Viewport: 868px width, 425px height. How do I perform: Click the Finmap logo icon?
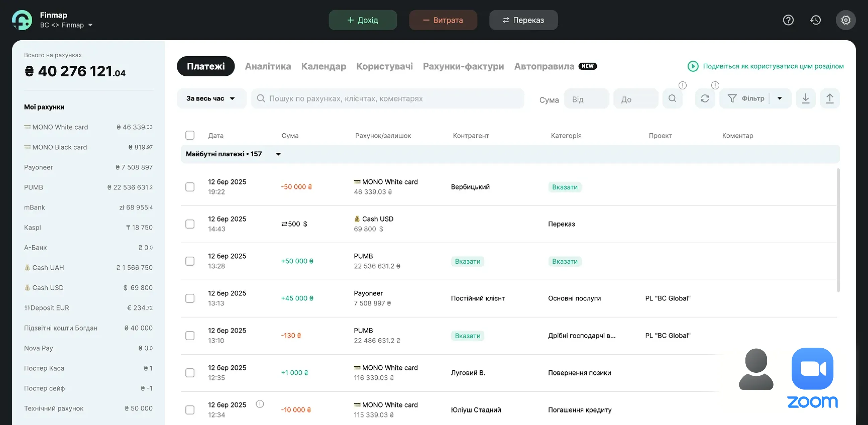[22, 20]
